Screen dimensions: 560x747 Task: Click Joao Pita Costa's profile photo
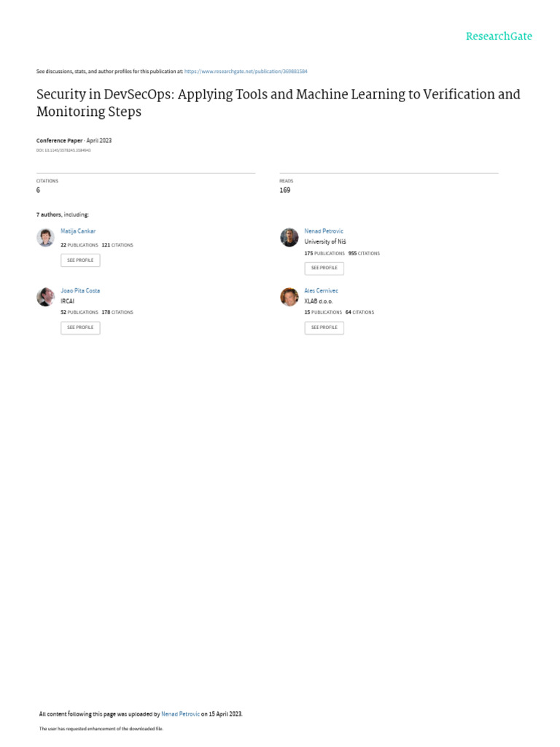coord(45,297)
